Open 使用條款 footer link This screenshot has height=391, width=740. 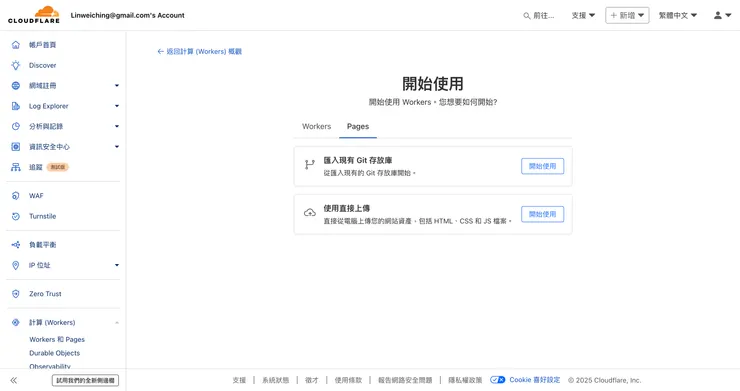tap(348, 380)
